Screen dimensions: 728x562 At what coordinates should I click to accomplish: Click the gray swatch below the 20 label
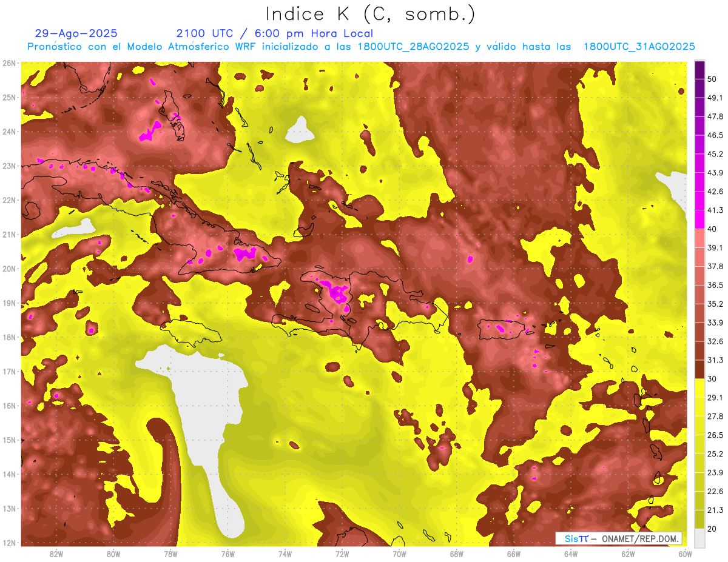click(x=700, y=538)
